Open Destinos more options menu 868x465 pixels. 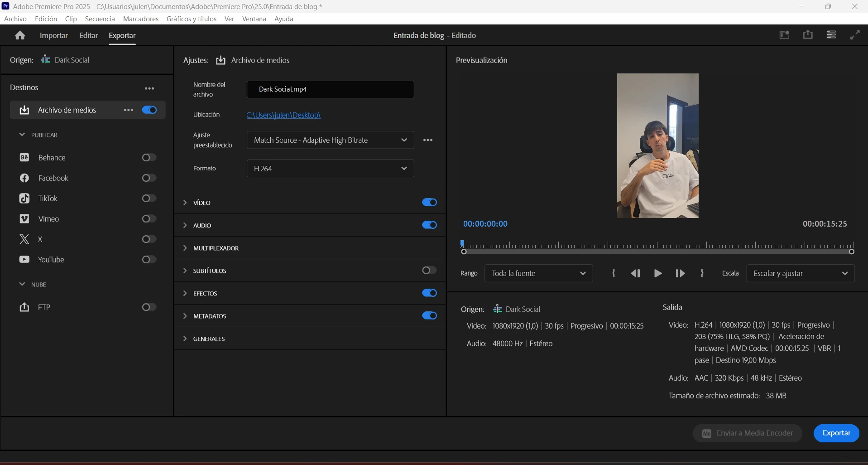click(x=149, y=88)
